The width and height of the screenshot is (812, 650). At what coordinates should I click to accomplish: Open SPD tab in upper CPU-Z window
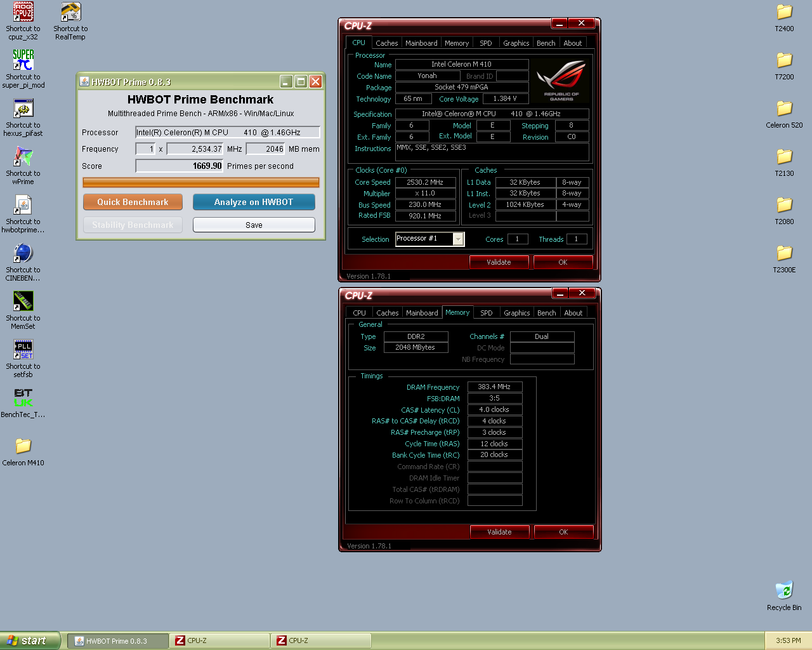point(486,43)
